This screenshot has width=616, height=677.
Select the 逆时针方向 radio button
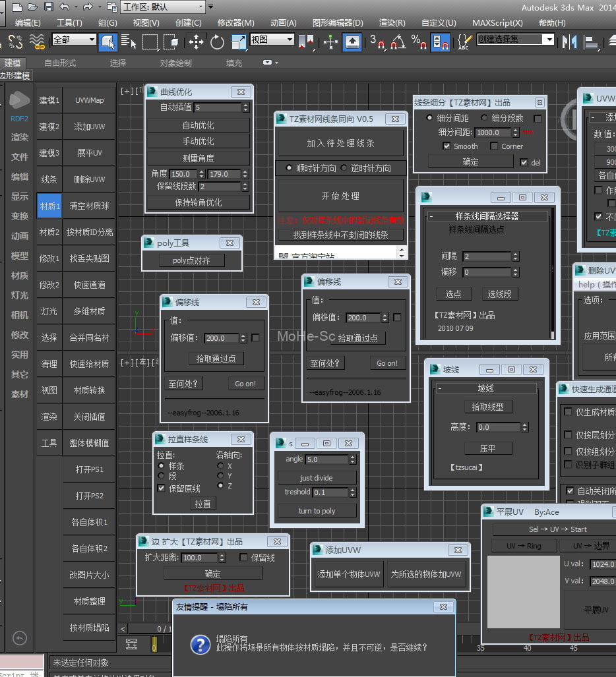[344, 168]
